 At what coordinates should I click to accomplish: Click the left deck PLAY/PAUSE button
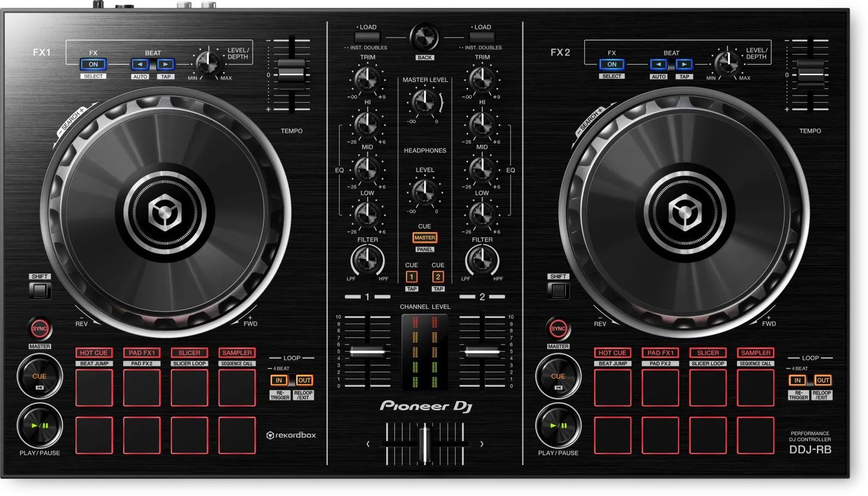click(x=40, y=425)
